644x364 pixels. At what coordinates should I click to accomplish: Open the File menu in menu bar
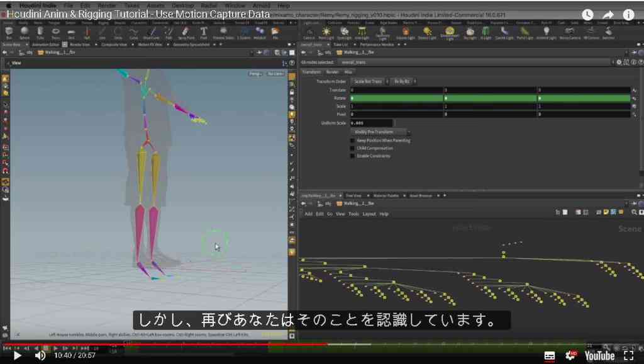[x=68, y=6]
